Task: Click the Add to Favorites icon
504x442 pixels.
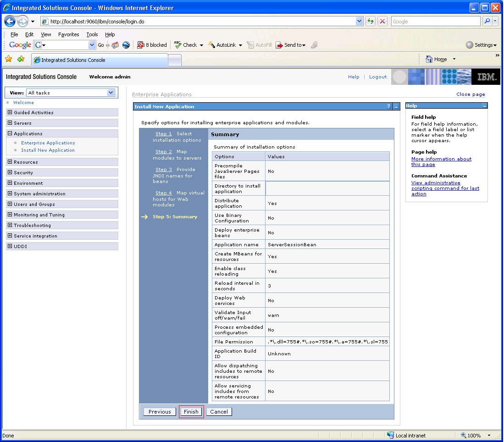Action: [21, 59]
